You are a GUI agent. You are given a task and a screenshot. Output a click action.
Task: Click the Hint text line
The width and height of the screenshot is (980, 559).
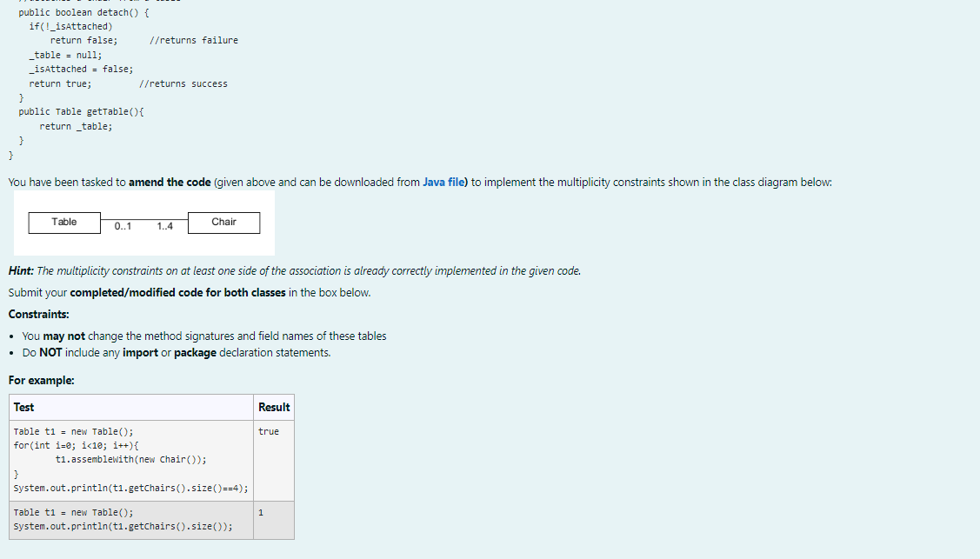[286, 270]
